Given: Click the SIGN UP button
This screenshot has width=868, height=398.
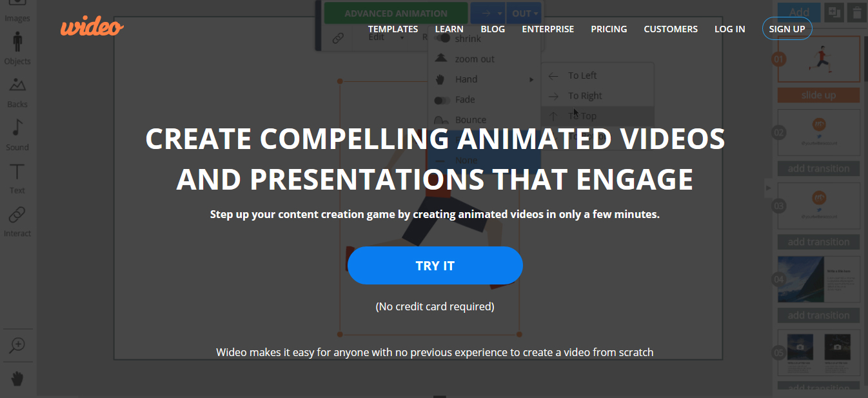Looking at the screenshot, I should tap(787, 29).
